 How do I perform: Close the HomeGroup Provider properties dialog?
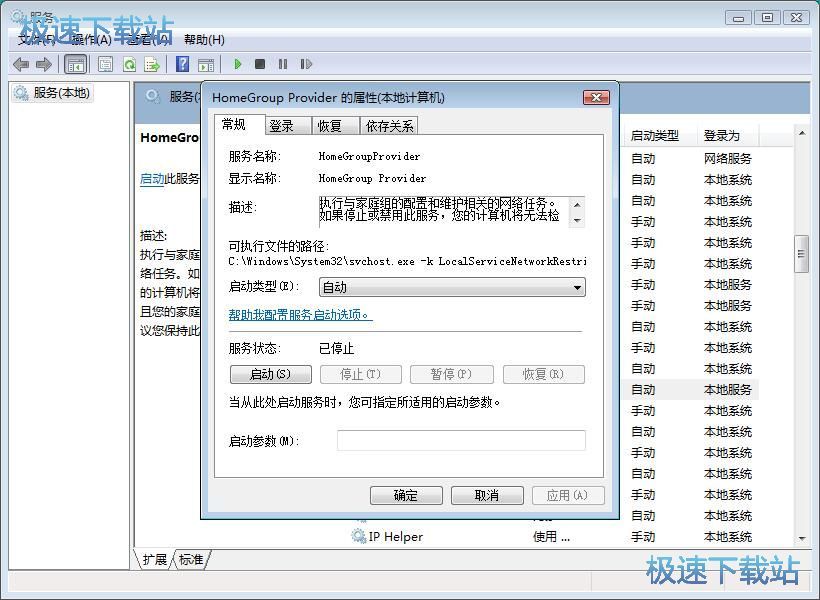point(596,97)
